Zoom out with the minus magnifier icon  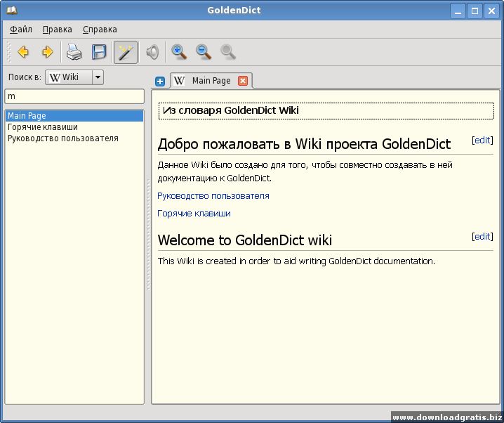point(204,52)
